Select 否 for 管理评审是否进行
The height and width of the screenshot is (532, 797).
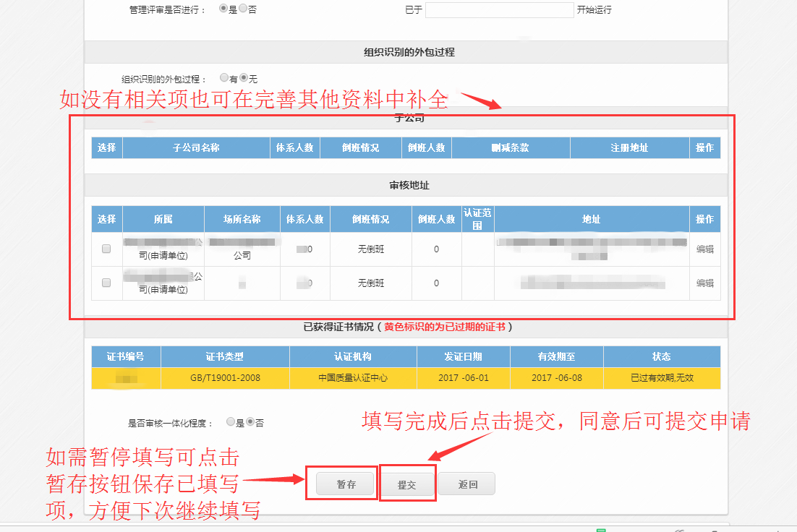243,9
